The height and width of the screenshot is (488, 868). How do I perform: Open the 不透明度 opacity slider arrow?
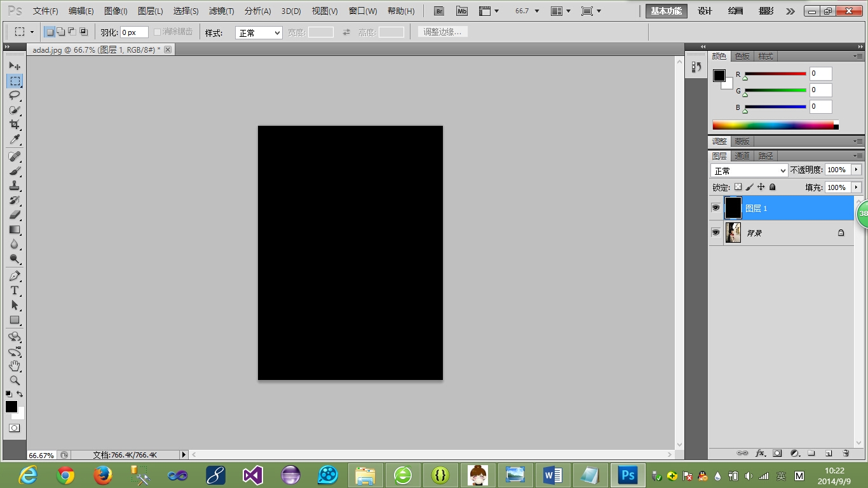857,170
